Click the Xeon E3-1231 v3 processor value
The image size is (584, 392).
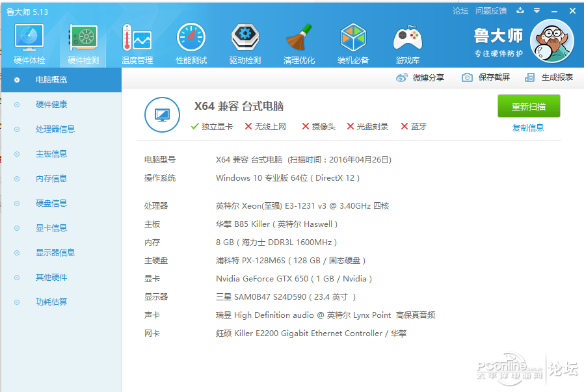pyautogui.click(x=302, y=206)
